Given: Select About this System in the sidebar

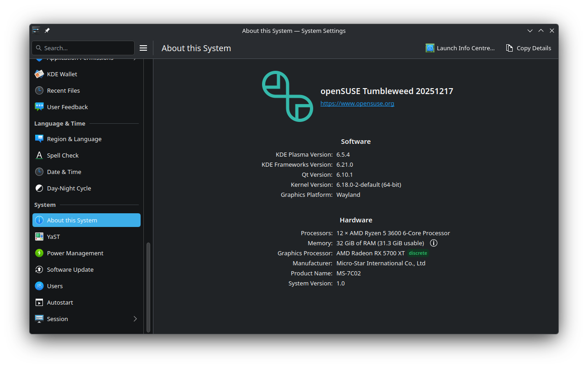Looking at the screenshot, I should pyautogui.click(x=86, y=220).
